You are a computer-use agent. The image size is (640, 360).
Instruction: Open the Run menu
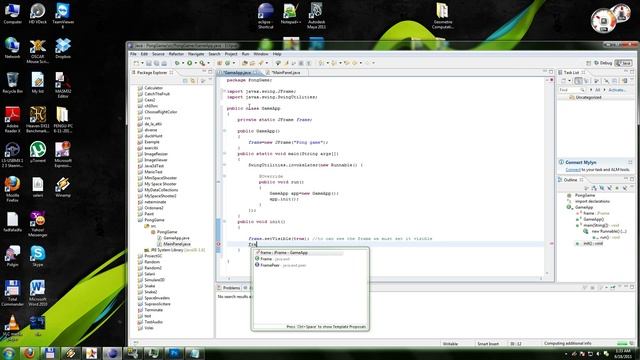(x=245, y=54)
